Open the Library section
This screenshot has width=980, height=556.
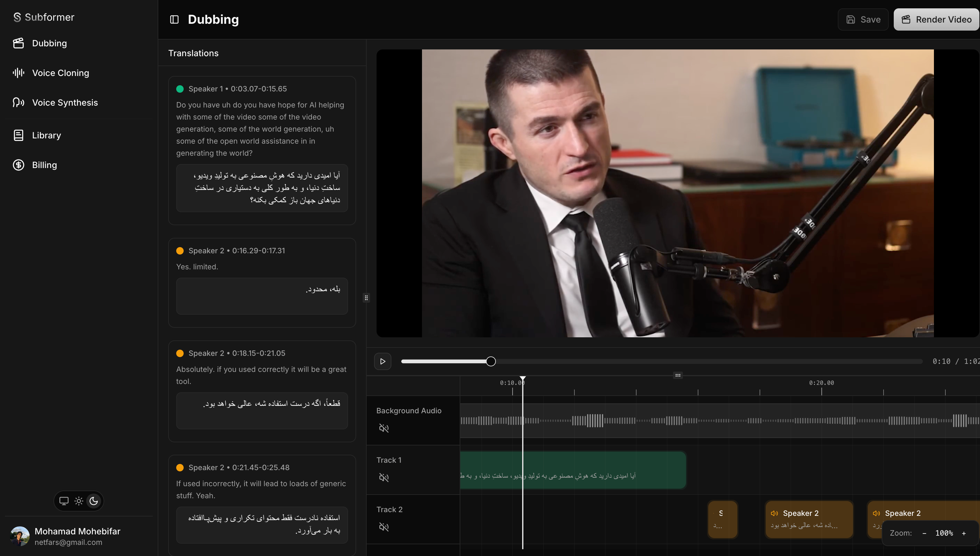[46, 135]
